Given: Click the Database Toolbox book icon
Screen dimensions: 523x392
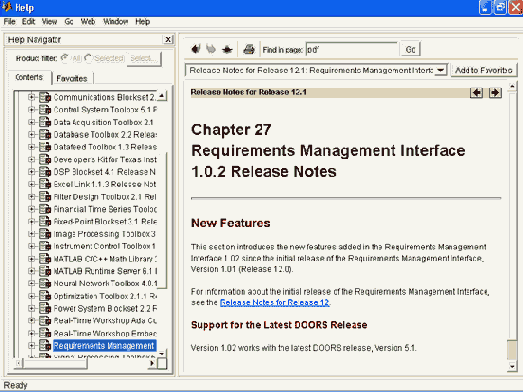Looking at the screenshot, I should tap(45, 134).
